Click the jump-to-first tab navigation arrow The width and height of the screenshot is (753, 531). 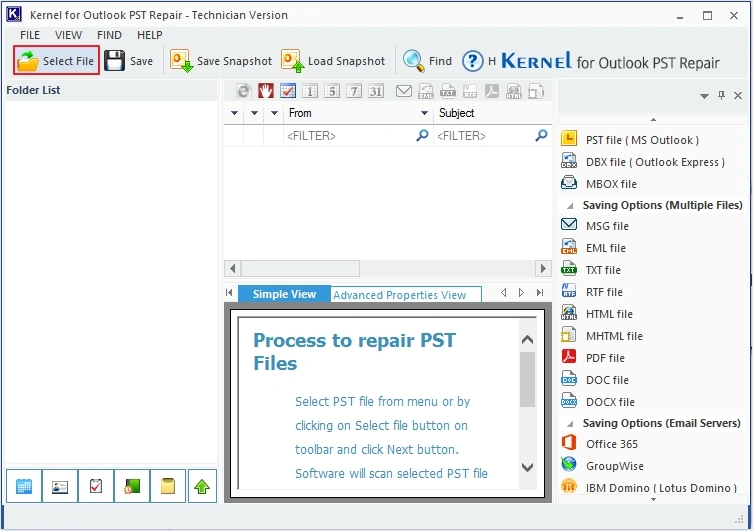229,293
